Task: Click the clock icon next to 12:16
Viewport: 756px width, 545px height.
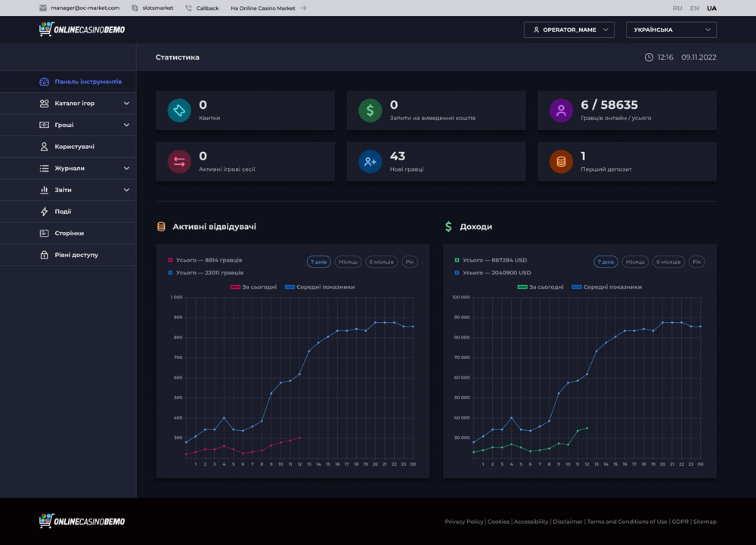Action: 649,57
